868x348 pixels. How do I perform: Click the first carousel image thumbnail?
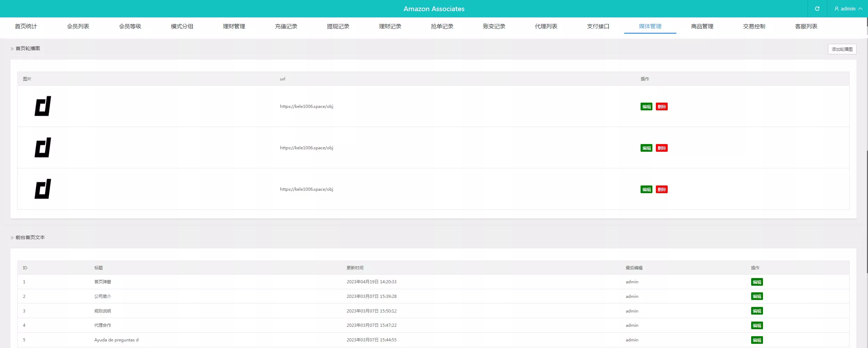tap(43, 106)
